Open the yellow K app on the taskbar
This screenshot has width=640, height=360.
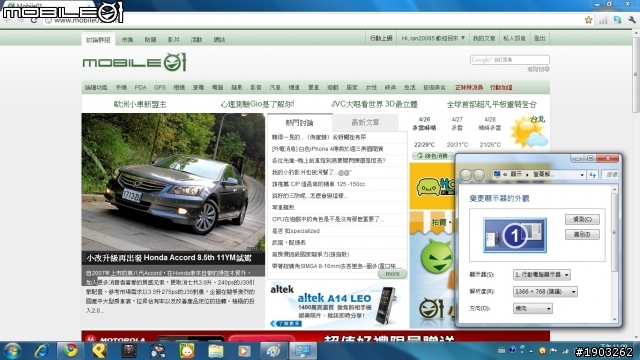(x=99, y=351)
